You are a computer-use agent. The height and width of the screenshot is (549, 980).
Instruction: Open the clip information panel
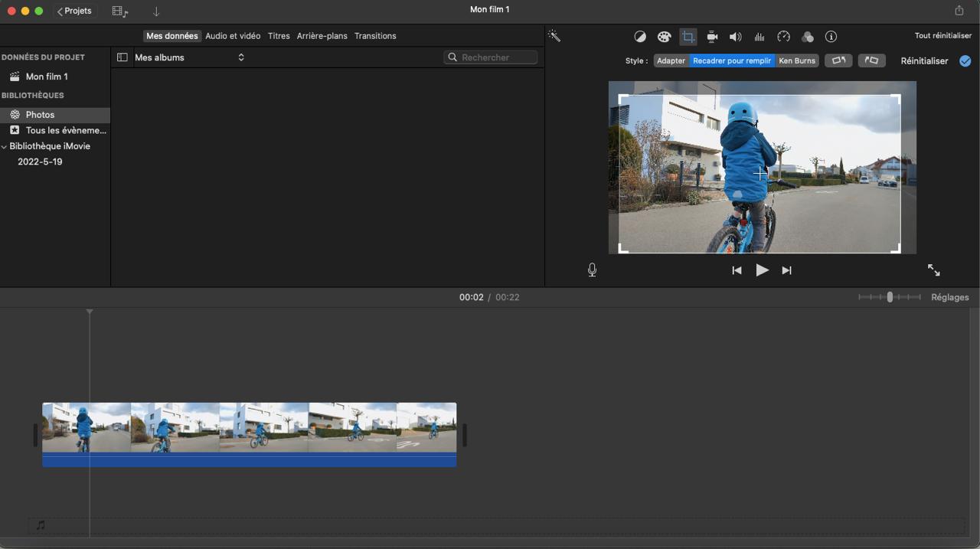coord(831,36)
